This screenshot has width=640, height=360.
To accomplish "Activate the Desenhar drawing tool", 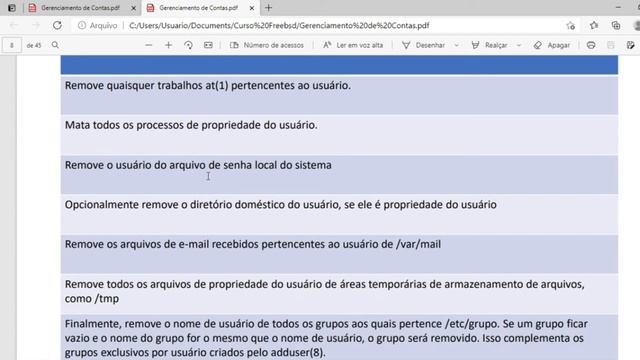I will pyautogui.click(x=423, y=45).
